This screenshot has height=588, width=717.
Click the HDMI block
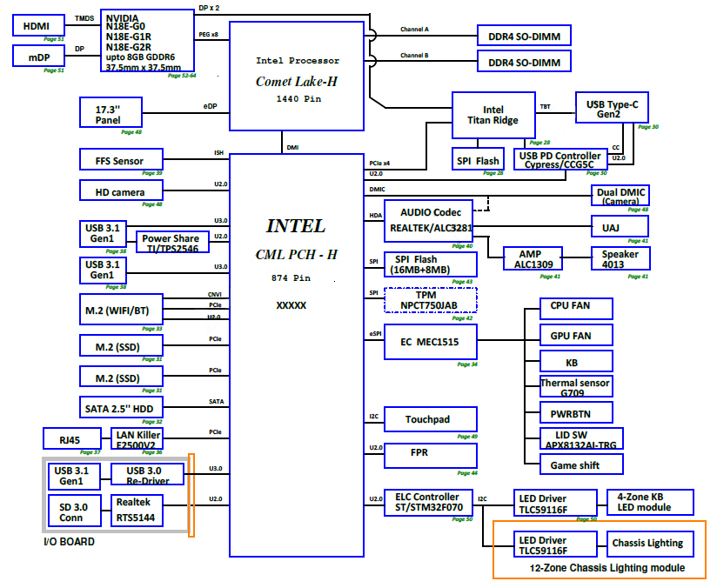tap(38, 26)
